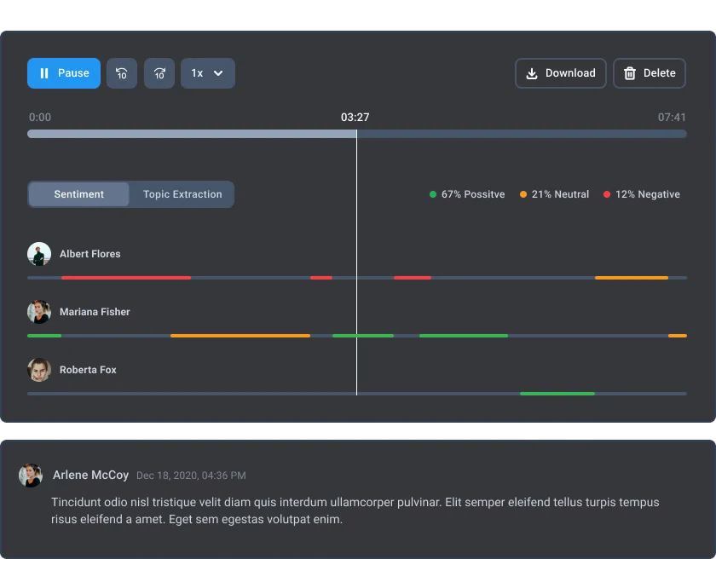Delete the recording
716x588 pixels.
[650, 73]
